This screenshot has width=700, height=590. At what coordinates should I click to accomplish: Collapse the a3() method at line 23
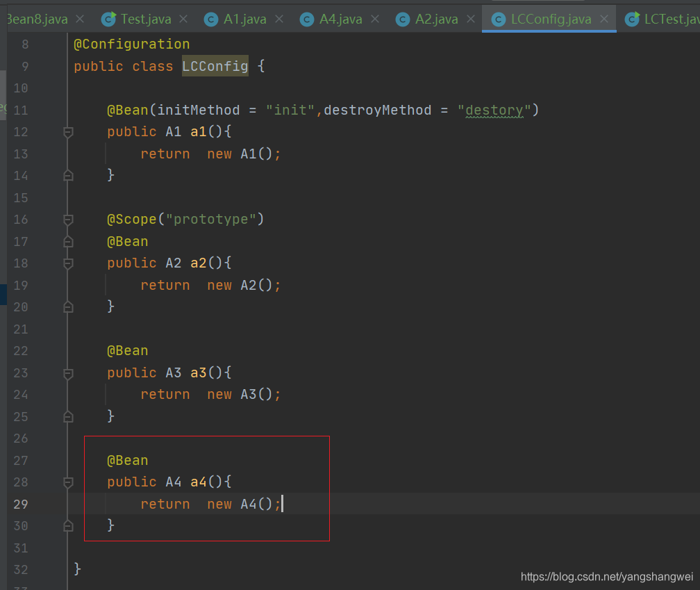point(68,373)
